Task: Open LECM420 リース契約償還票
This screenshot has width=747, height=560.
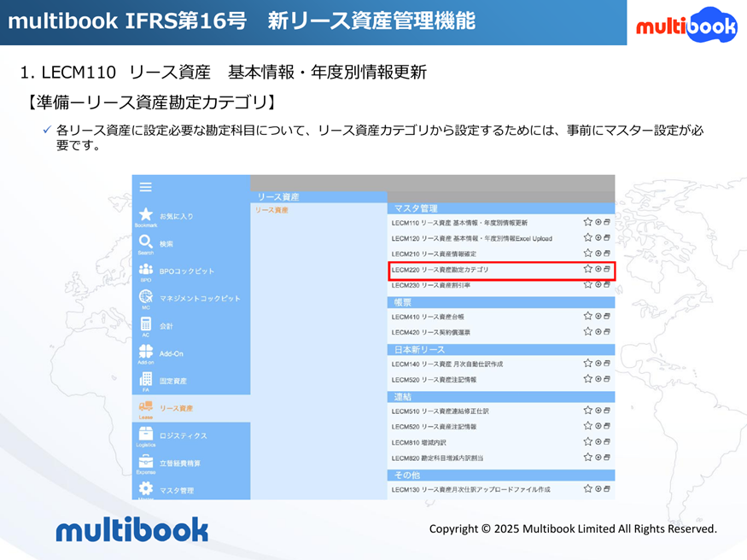Action: [x=430, y=332]
